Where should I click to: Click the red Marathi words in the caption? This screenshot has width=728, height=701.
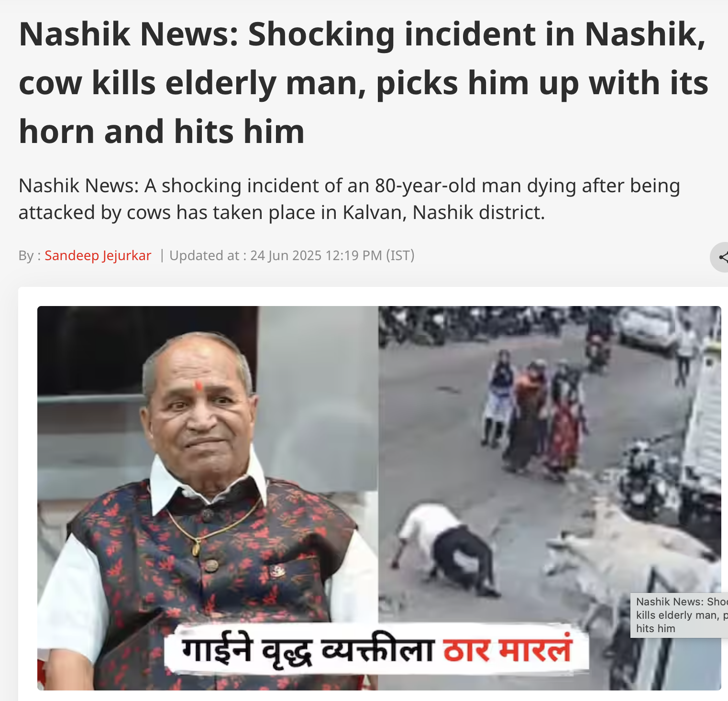click(x=508, y=650)
